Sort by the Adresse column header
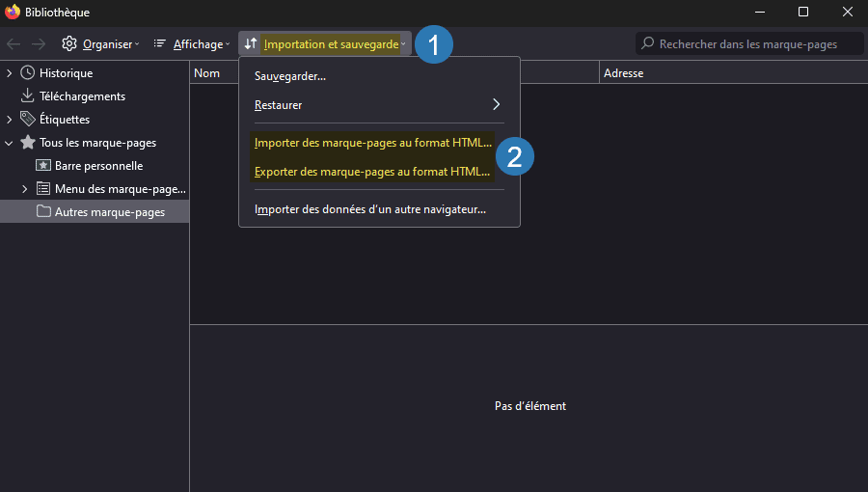This screenshot has height=492, width=868. (x=734, y=73)
